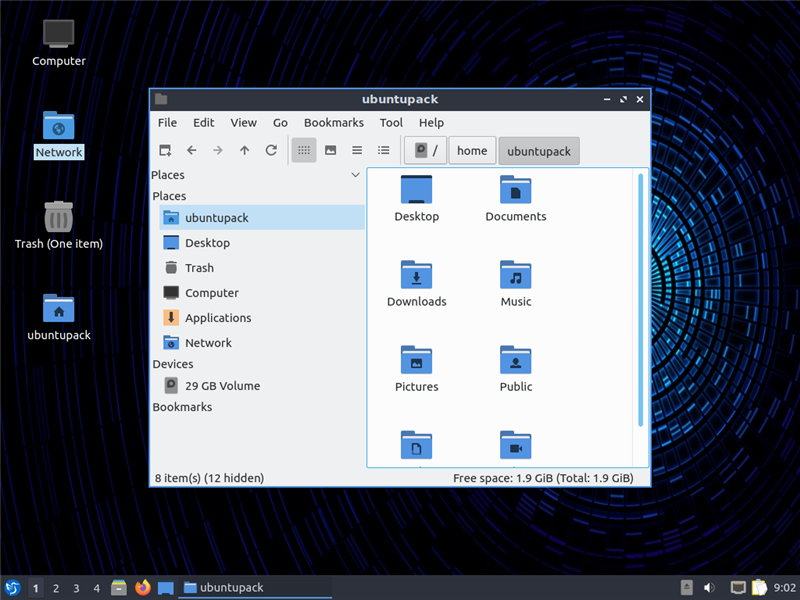Go up to the parent folder
Image resolution: width=800 pixels, height=600 pixels.
click(244, 151)
